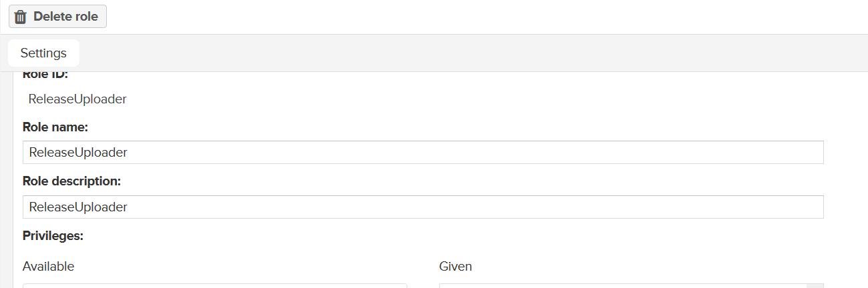This screenshot has height=288, width=868.
Task: Click the Available column label
Action: coord(48,267)
